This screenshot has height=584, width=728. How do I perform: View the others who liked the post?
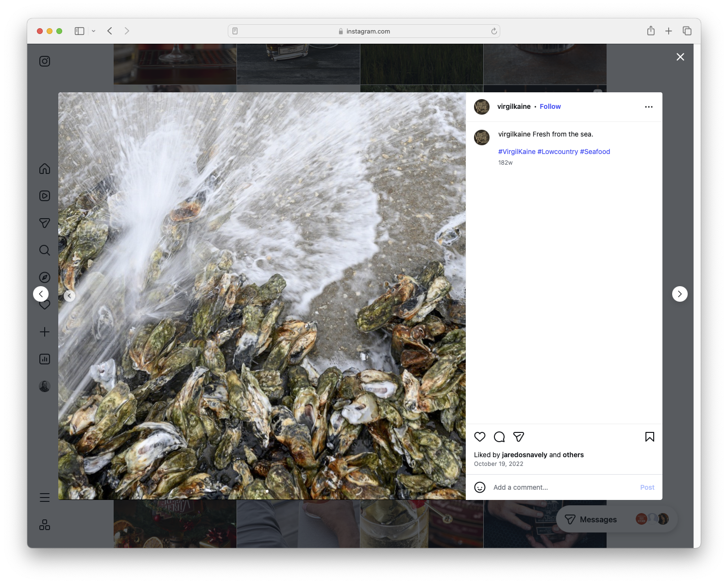pos(573,455)
